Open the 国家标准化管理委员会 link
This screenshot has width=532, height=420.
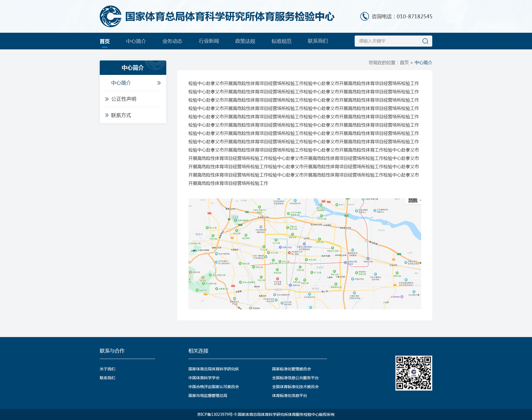click(x=291, y=369)
